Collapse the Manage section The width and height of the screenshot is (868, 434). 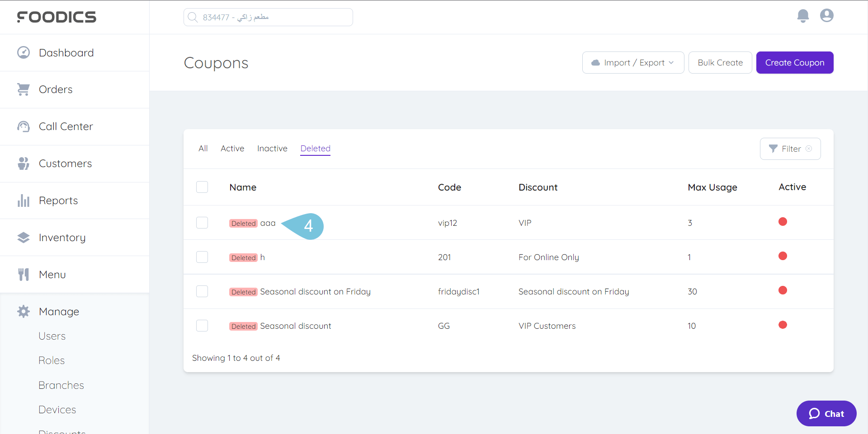[75, 312]
